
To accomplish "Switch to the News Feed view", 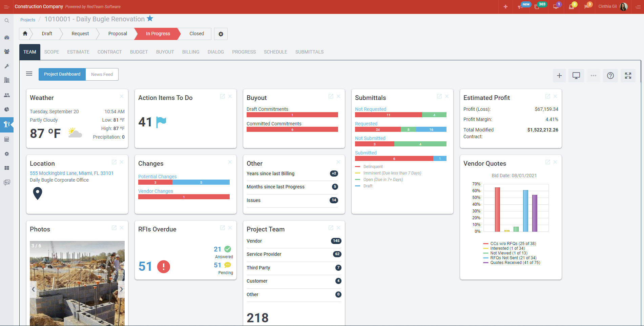I will [102, 74].
